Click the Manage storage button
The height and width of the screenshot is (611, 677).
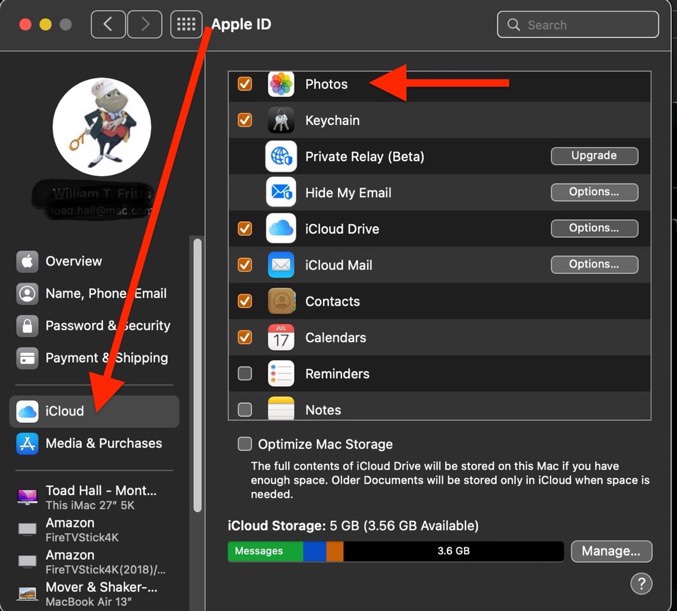coord(611,551)
